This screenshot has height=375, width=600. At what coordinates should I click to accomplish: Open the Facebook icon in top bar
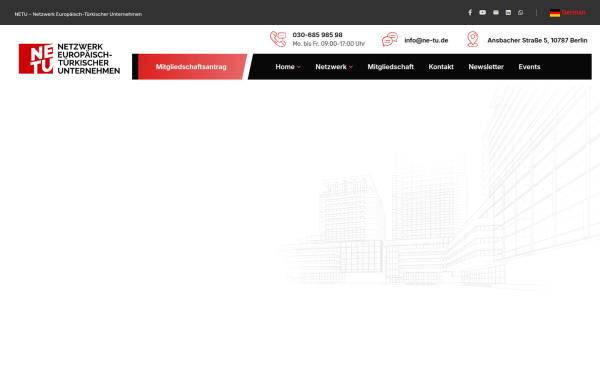tap(470, 13)
